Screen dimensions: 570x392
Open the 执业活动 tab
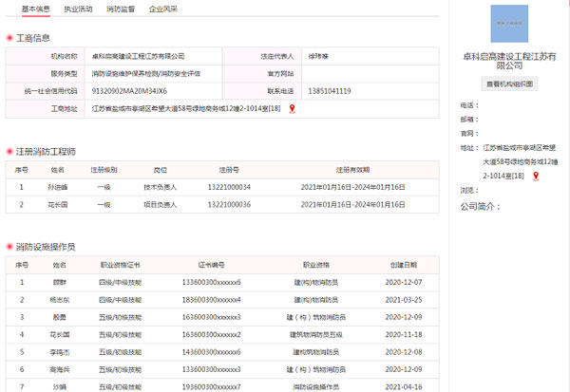click(78, 8)
